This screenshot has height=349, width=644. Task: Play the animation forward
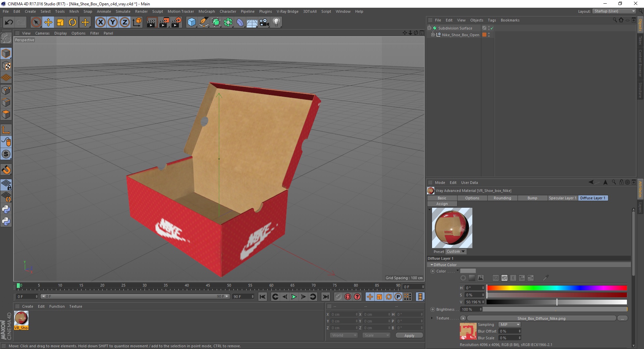pos(294,297)
